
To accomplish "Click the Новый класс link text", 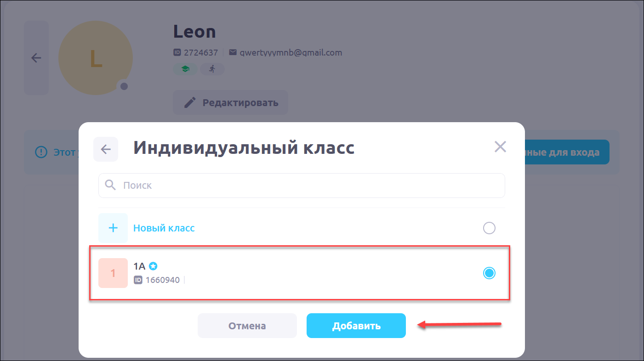I will click(164, 228).
